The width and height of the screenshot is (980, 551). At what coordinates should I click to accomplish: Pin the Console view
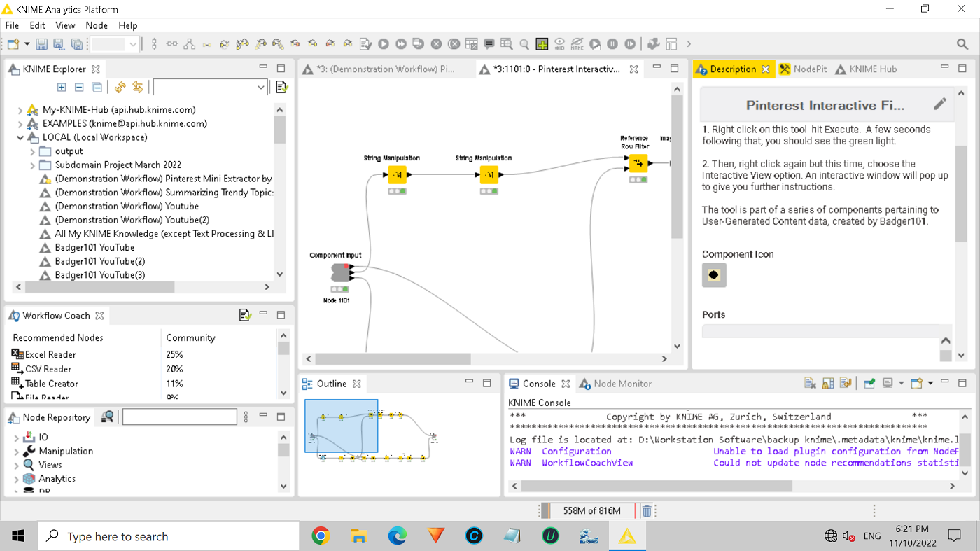pos(869,383)
